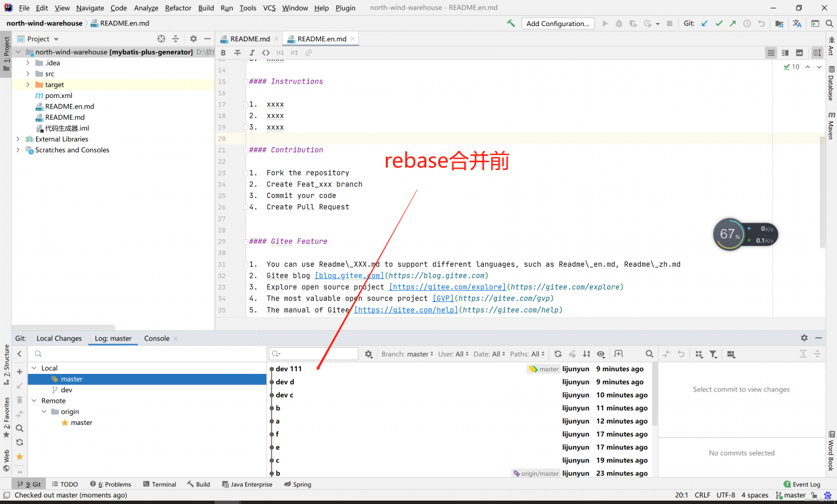The width and height of the screenshot is (837, 504).
Task: Open Branch: master filter dropdown
Action: pos(407,354)
